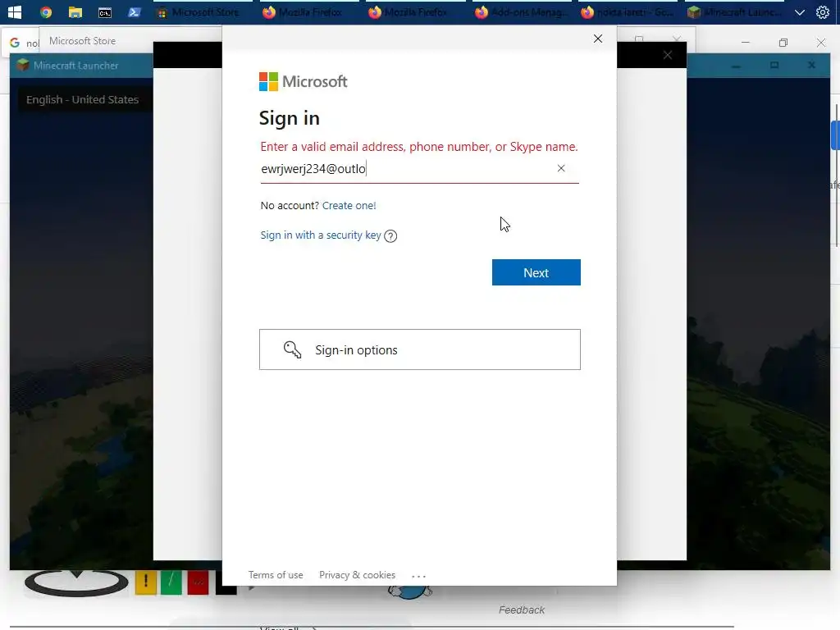Click the key icon in Sign-in options
This screenshot has height=630, width=840.
[x=293, y=349]
